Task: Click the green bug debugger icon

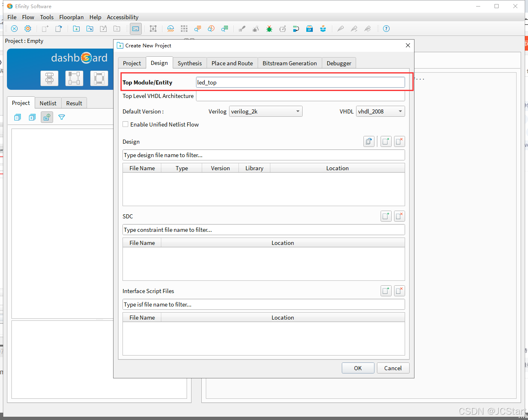Action: tap(269, 29)
